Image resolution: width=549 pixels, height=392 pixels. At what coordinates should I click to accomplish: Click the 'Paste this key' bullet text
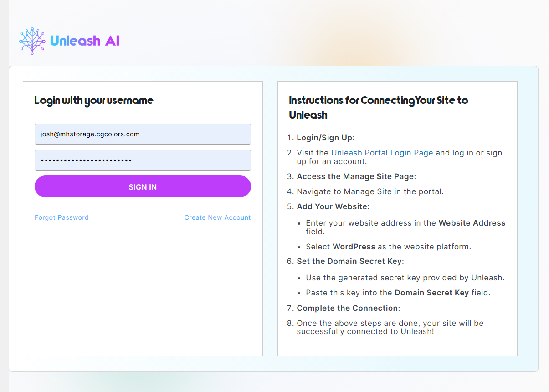click(x=398, y=293)
